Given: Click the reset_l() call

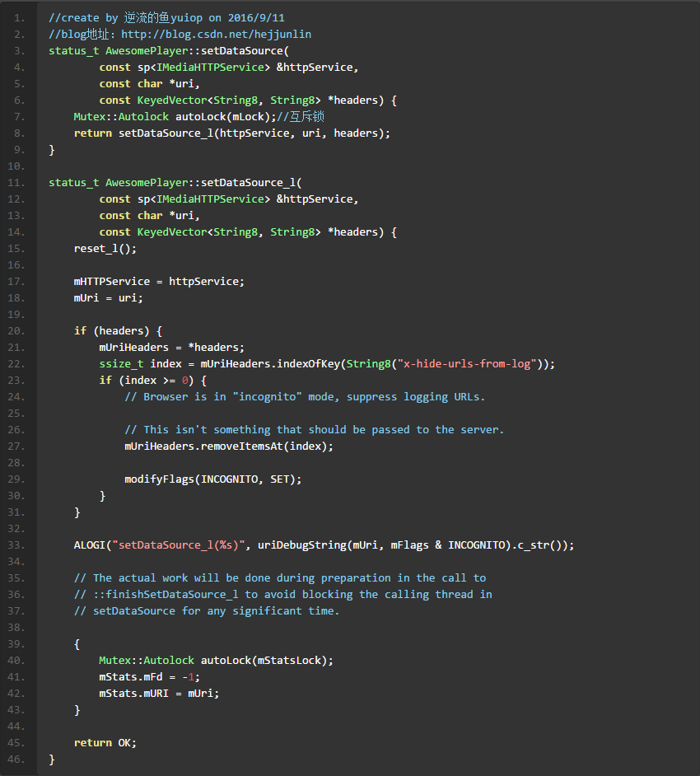Looking at the screenshot, I should (105, 248).
